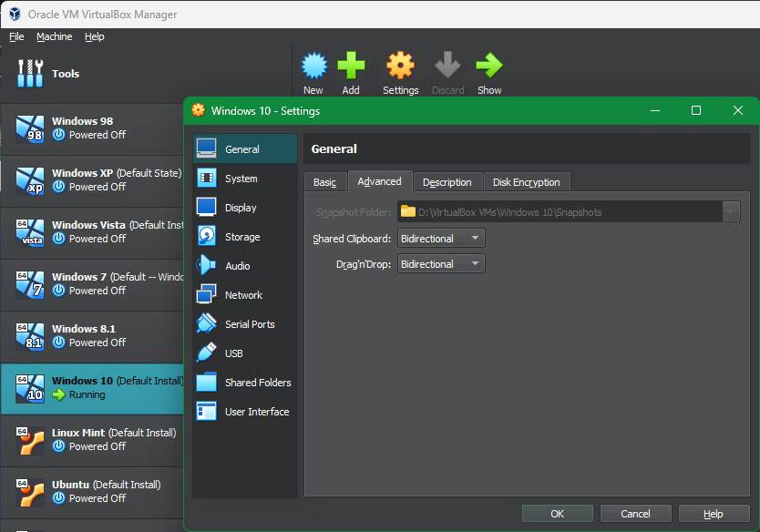The height and width of the screenshot is (532, 760).
Task: Open the Shared Folders category icon
Action: (207, 382)
